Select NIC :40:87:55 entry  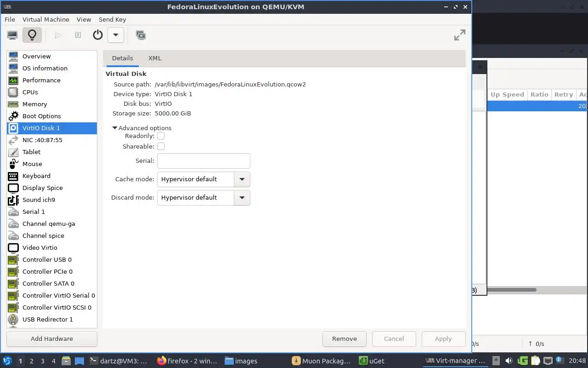click(x=52, y=140)
